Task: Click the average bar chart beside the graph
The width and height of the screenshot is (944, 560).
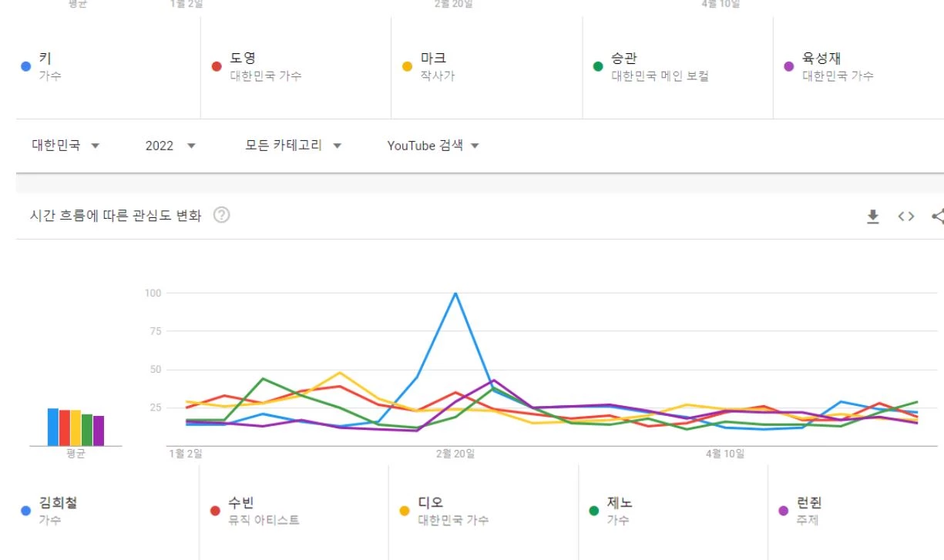Action: coord(76,427)
